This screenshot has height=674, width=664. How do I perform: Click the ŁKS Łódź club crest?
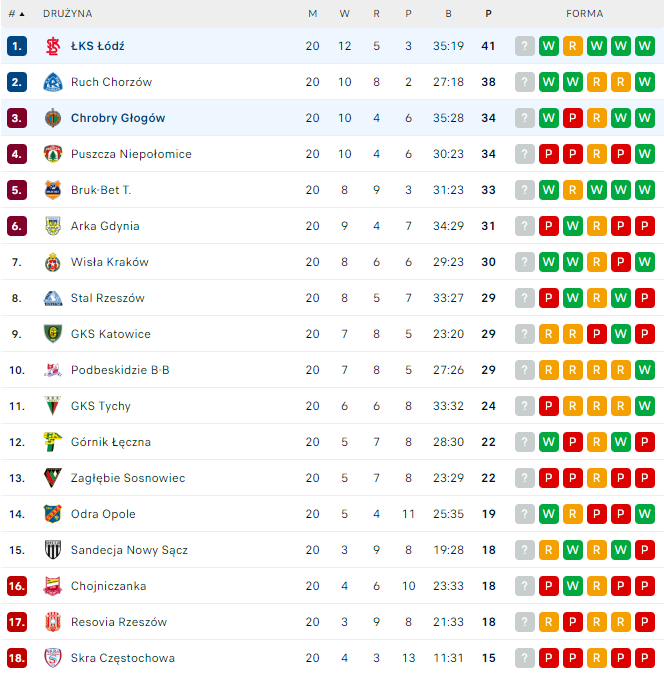tap(53, 46)
